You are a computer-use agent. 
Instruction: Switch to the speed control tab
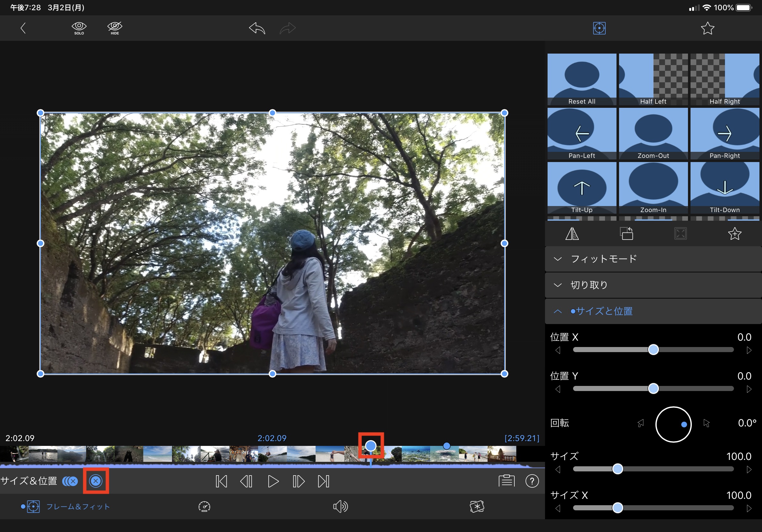204,506
